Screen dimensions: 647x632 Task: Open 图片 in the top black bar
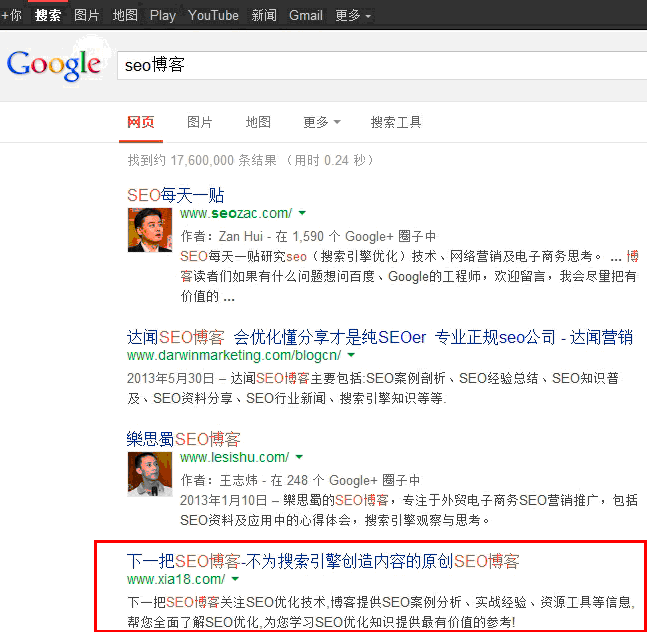87,16
